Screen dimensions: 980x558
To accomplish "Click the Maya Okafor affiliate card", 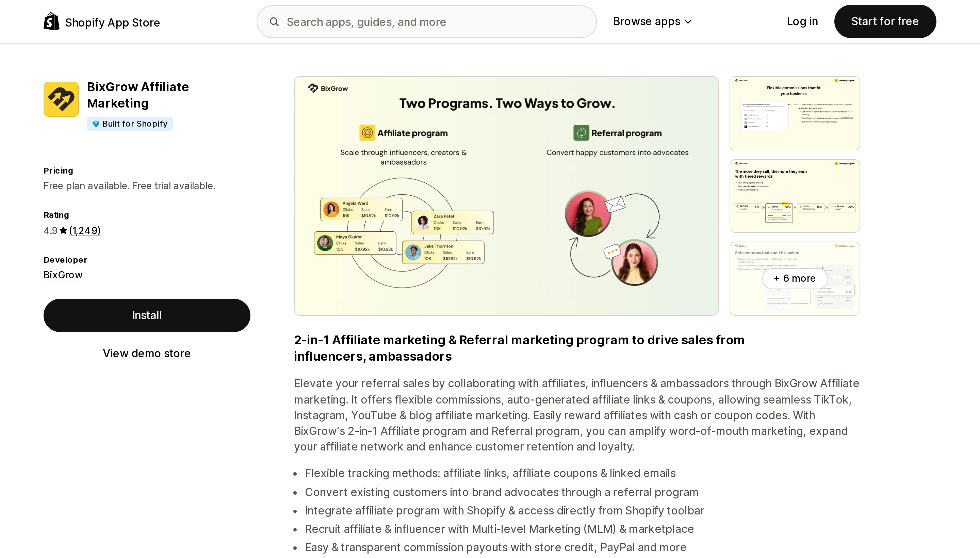I will coord(355,243).
